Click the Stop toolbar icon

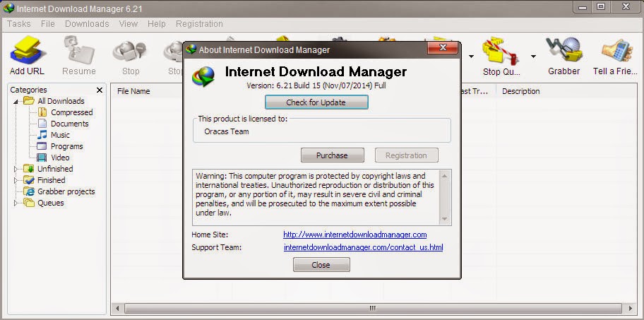[x=130, y=50]
